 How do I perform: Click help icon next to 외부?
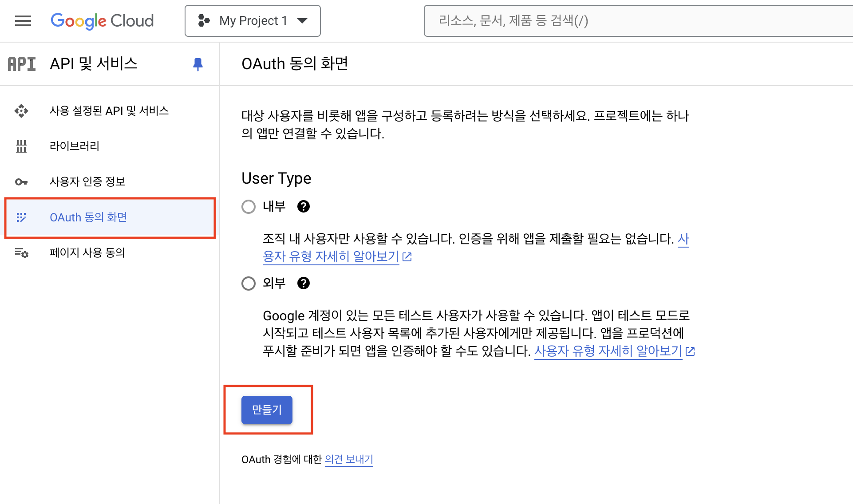pos(304,283)
